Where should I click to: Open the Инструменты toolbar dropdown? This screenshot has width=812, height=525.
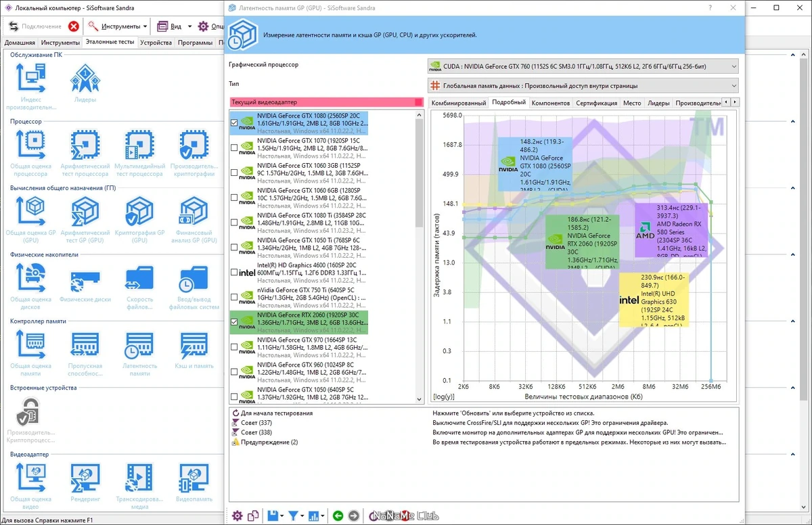[x=119, y=26]
